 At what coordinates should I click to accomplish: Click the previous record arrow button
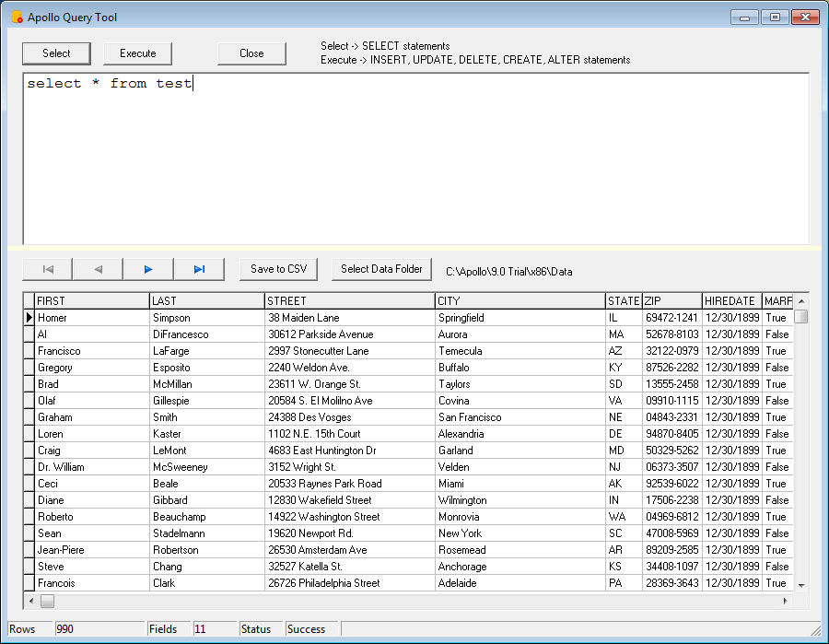(x=98, y=269)
